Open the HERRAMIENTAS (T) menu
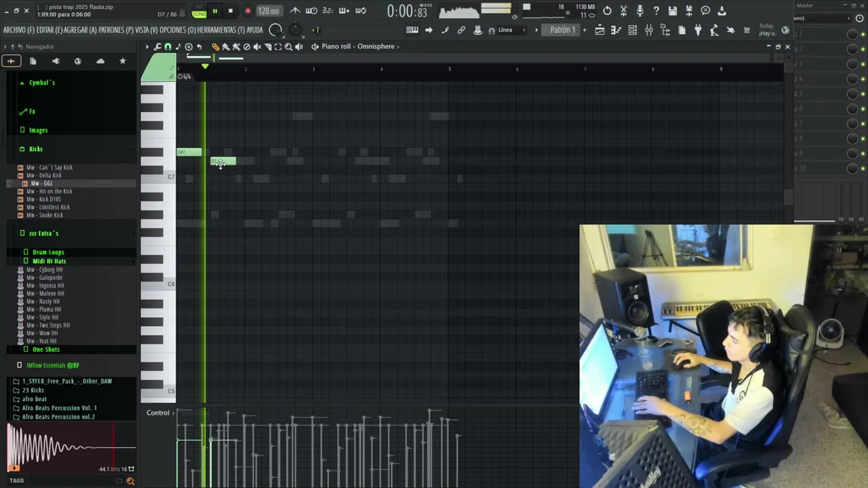The height and width of the screenshot is (488, 868). (x=221, y=30)
